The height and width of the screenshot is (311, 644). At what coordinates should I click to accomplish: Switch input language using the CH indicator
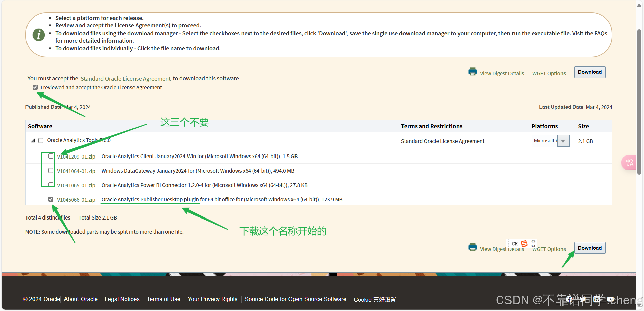click(x=515, y=244)
